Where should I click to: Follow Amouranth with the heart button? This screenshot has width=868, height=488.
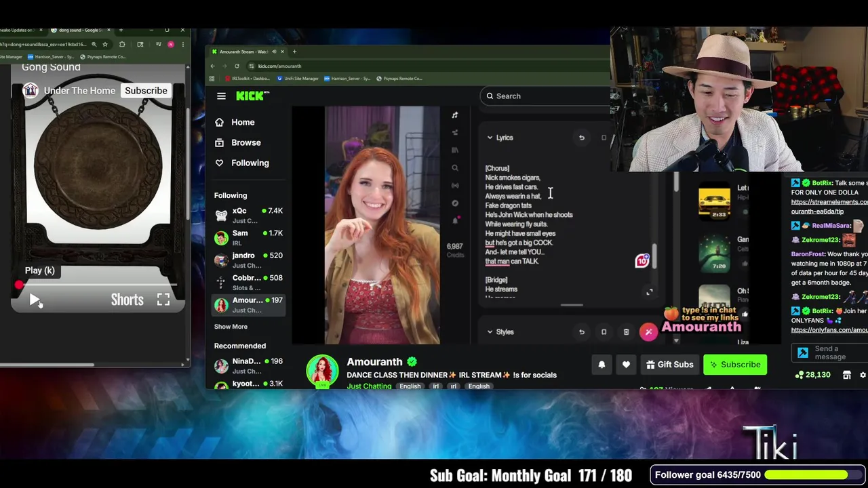click(626, 365)
